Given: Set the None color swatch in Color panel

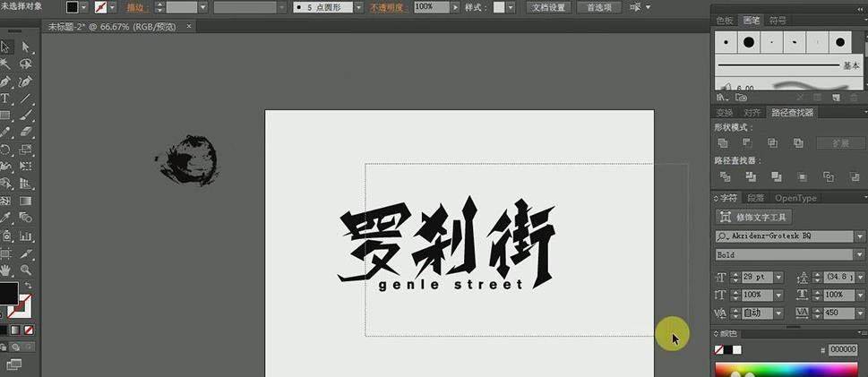Looking at the screenshot, I should click(719, 349).
